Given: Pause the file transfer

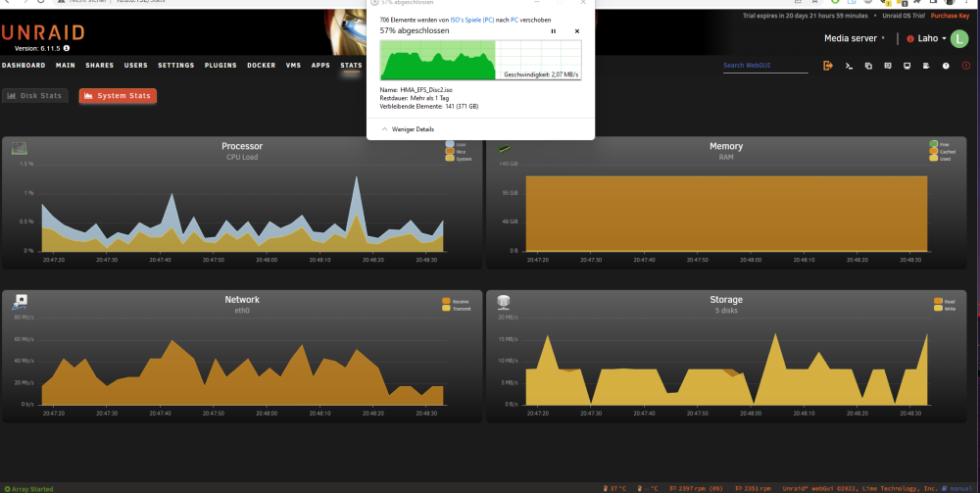Looking at the screenshot, I should click(x=553, y=31).
